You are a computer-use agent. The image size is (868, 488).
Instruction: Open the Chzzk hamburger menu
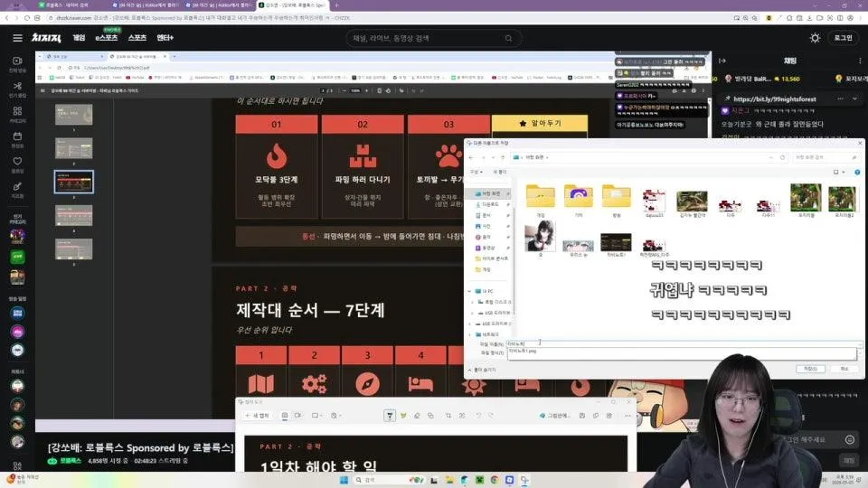(17, 38)
